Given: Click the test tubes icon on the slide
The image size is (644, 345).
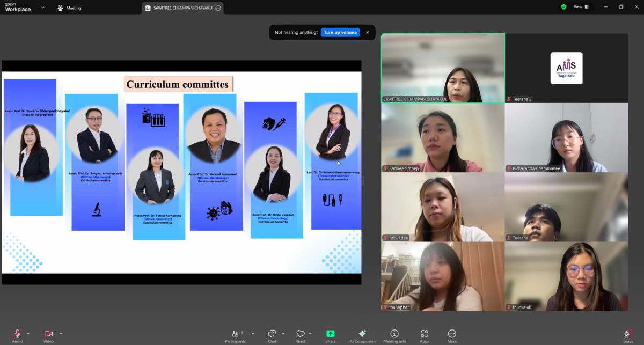Looking at the screenshot, I should 153,118.
